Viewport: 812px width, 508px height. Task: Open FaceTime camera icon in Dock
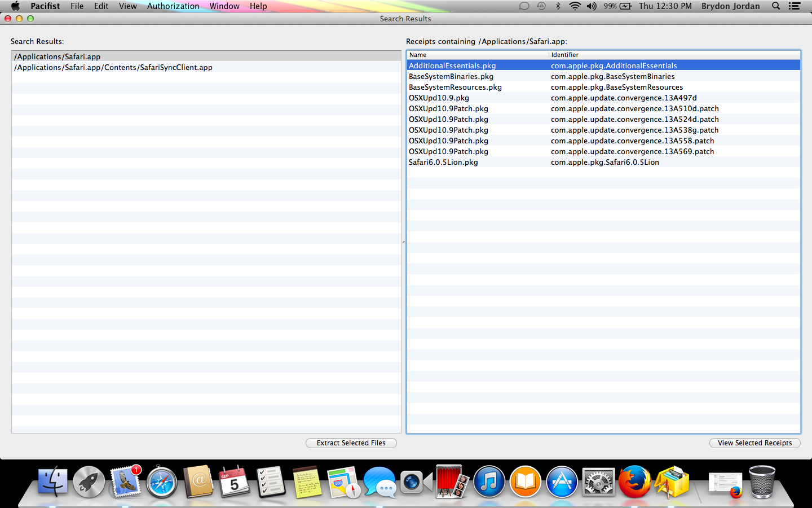click(416, 483)
